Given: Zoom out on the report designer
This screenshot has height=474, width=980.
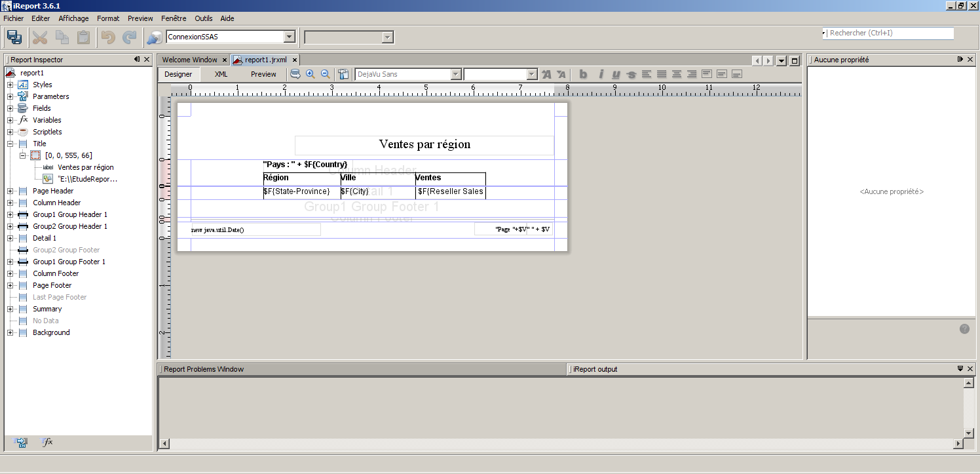Looking at the screenshot, I should click(x=325, y=74).
